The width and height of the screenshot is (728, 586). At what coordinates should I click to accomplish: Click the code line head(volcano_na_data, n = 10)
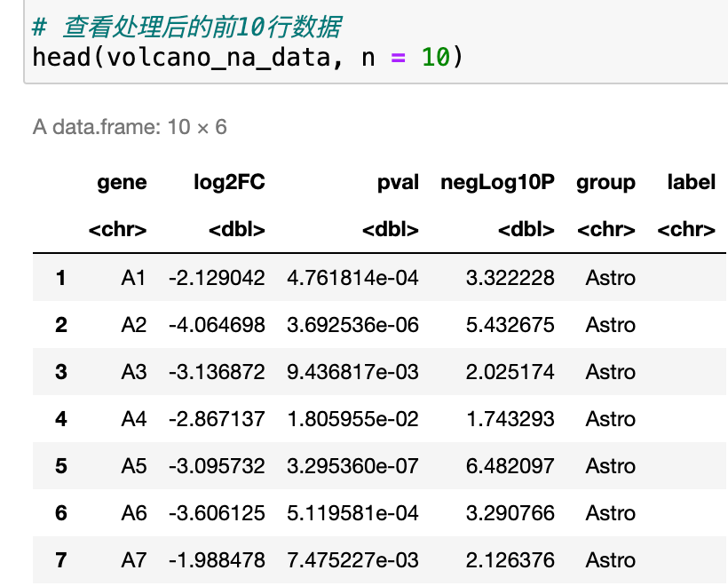tap(248, 58)
